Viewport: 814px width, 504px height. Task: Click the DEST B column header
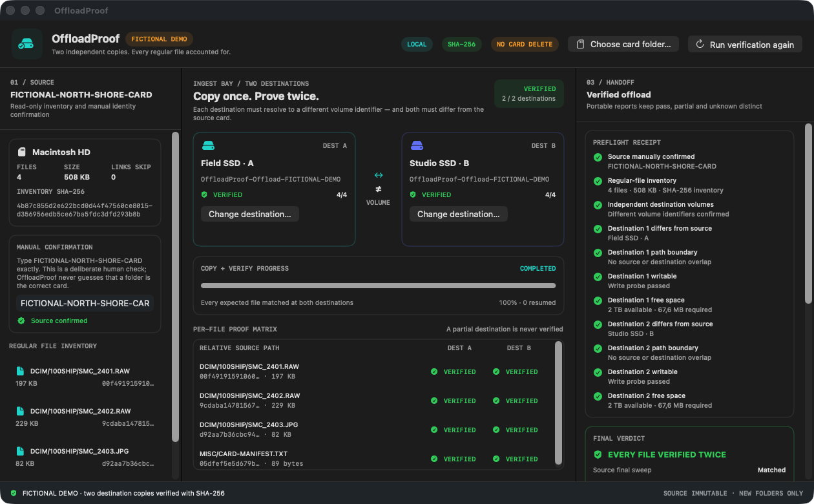[x=519, y=348]
